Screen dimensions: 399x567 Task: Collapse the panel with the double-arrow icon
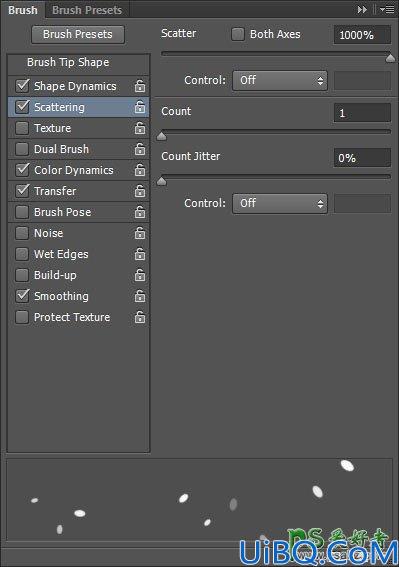click(362, 10)
